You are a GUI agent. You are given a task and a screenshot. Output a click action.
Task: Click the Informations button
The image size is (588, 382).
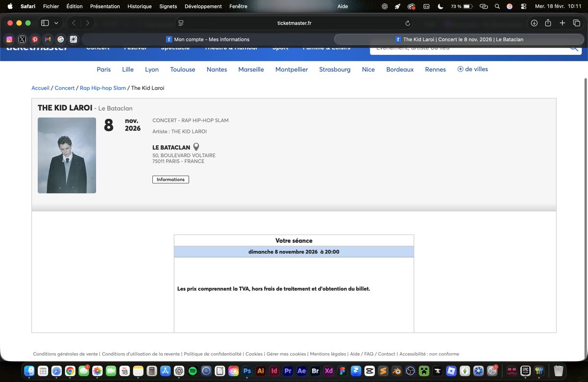pos(171,179)
